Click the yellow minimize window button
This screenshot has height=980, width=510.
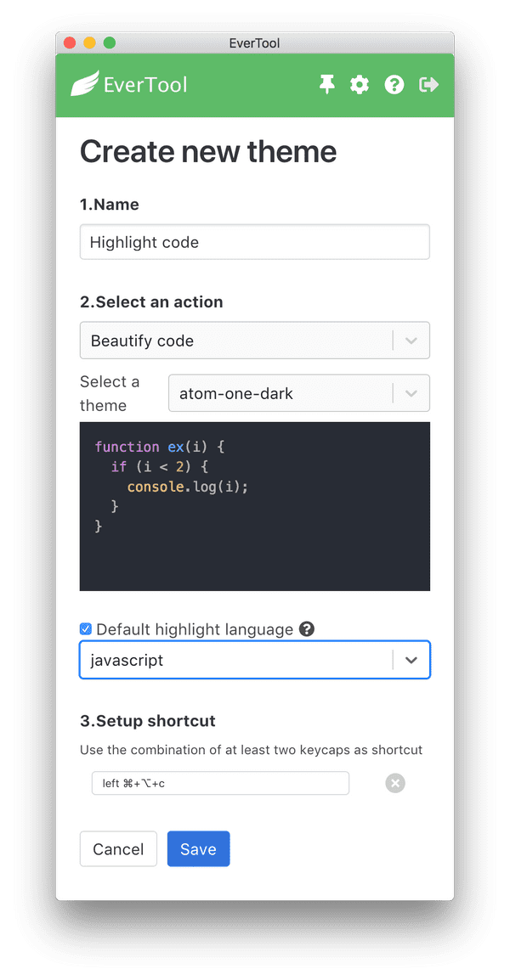(89, 43)
